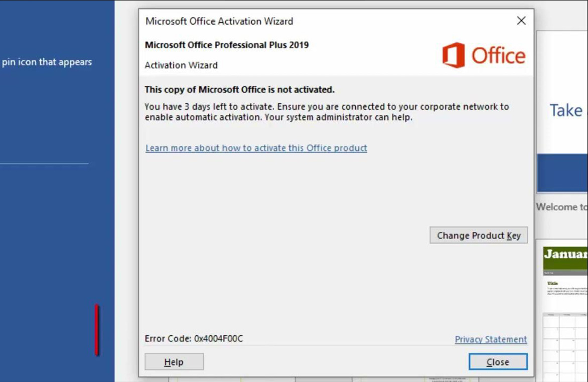Close the Activation Wizard with the X icon
Image resolution: width=588 pixels, height=382 pixels.
point(521,21)
